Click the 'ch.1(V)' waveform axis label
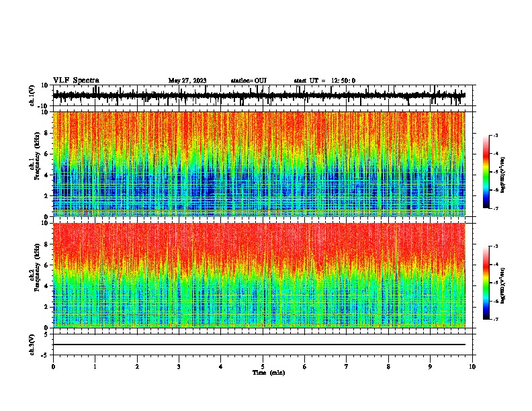532x411 pixels. pos(32,95)
